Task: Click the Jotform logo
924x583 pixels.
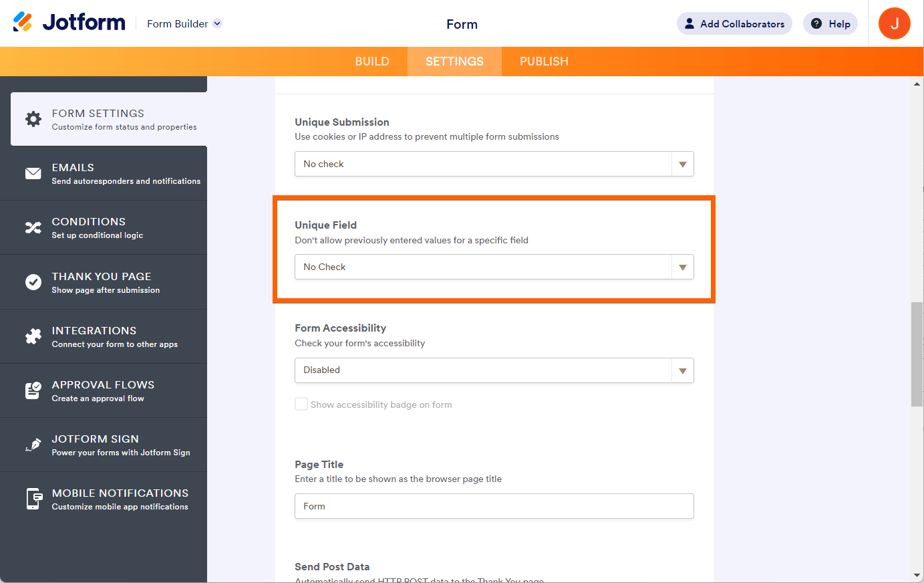Action: pos(69,23)
